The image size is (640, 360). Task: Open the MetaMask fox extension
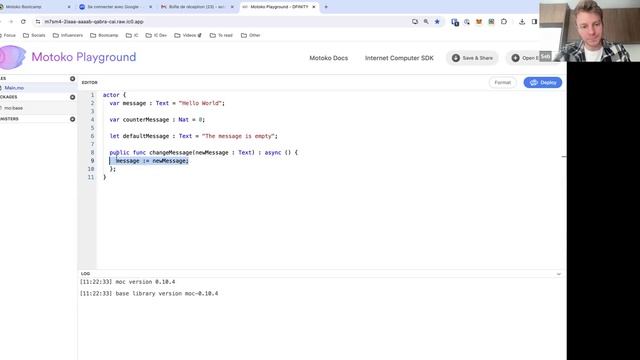(479, 22)
